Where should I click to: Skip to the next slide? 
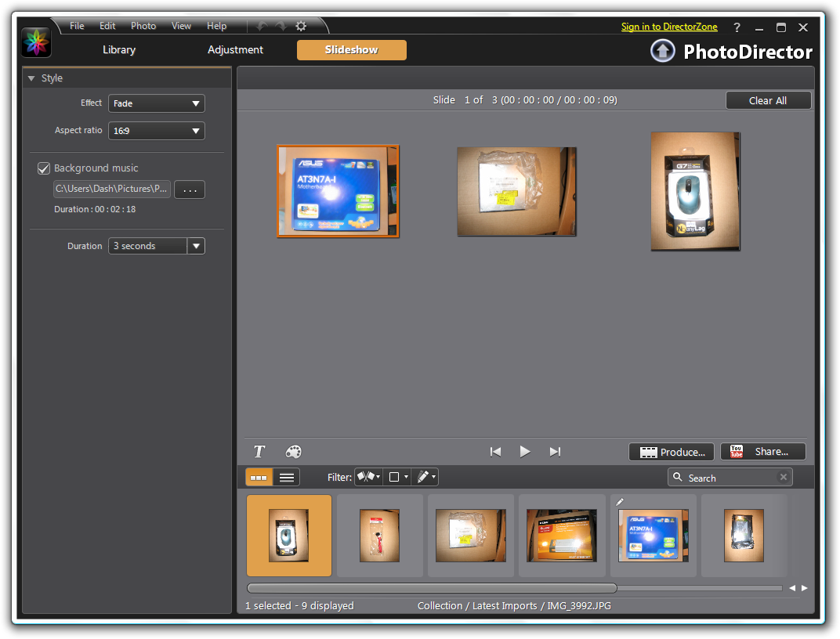(555, 452)
